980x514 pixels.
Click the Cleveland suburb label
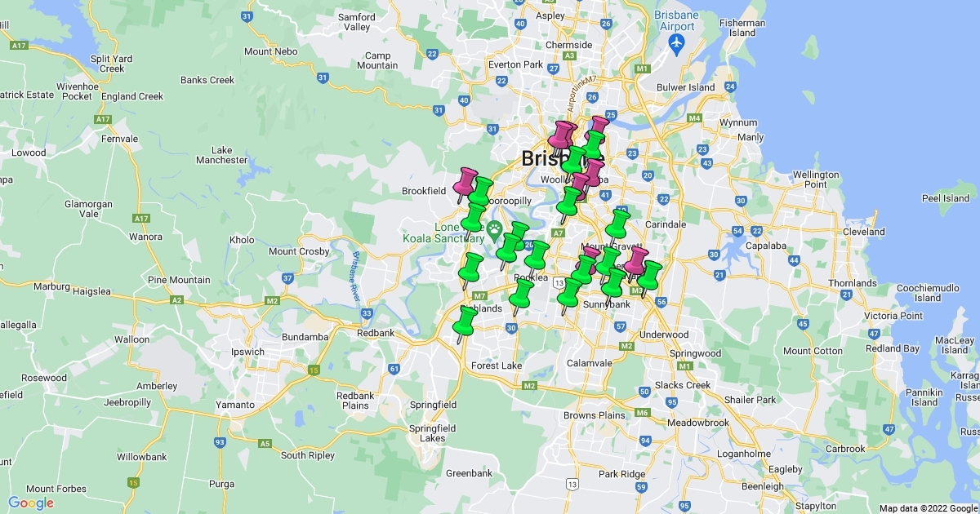tap(864, 232)
